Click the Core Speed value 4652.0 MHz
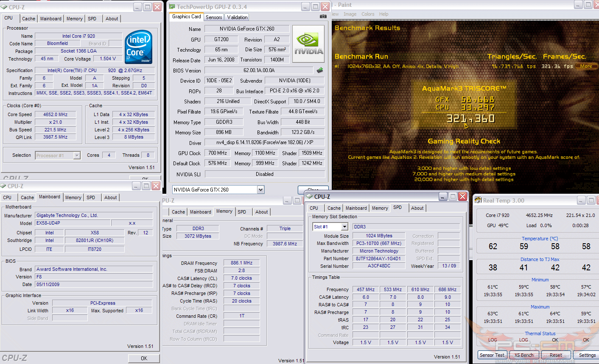This screenshot has width=599, height=364. pyautogui.click(x=56, y=114)
